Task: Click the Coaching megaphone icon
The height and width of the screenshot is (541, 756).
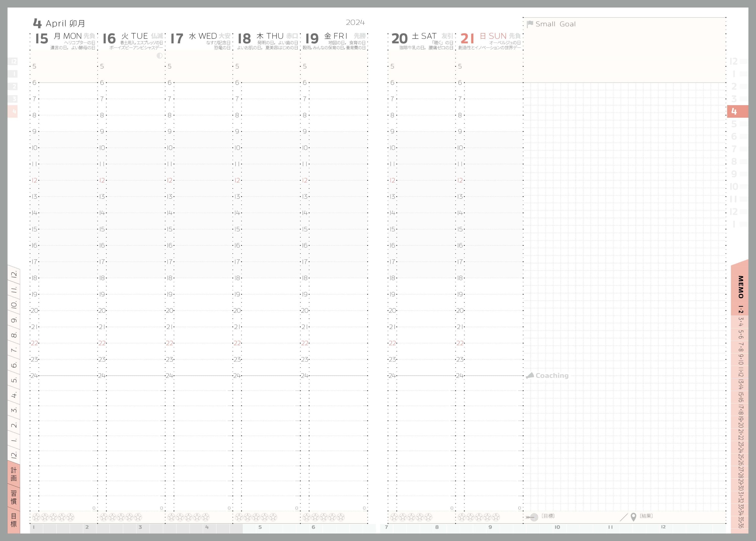Action: 530,375
